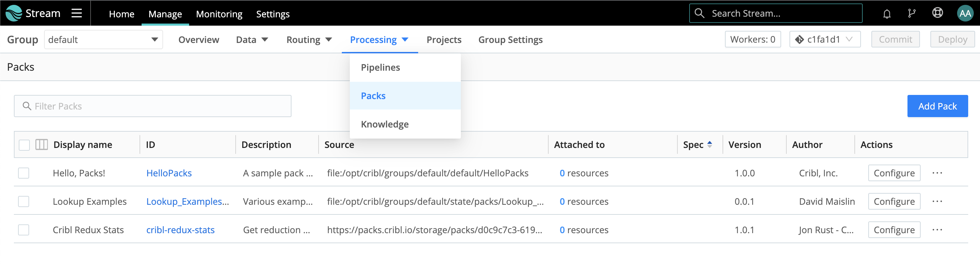Click the Cribl Stream logo icon
The height and width of the screenshot is (264, 980).
tap(14, 13)
